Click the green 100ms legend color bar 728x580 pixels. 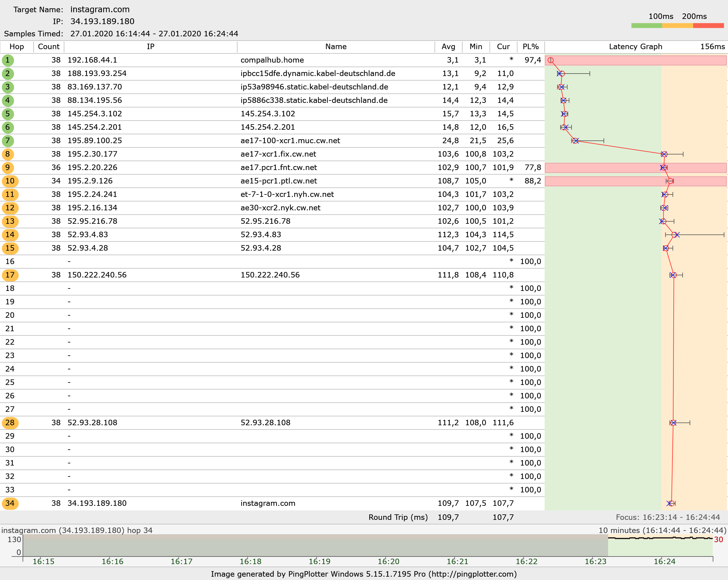coord(646,26)
